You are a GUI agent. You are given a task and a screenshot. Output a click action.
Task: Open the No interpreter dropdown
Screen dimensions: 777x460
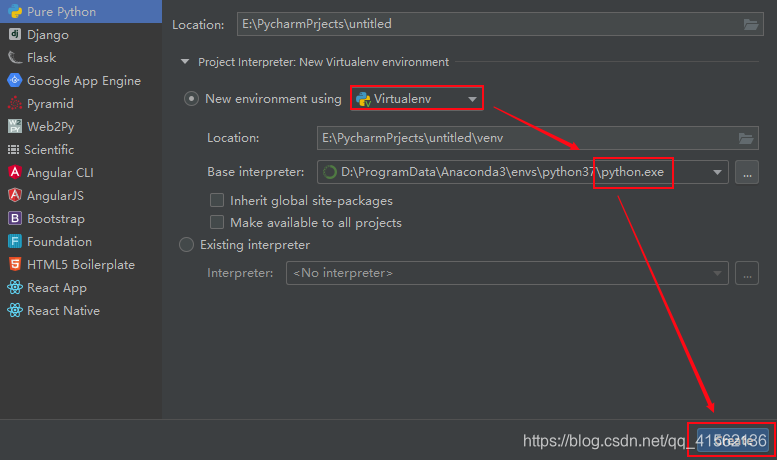507,273
